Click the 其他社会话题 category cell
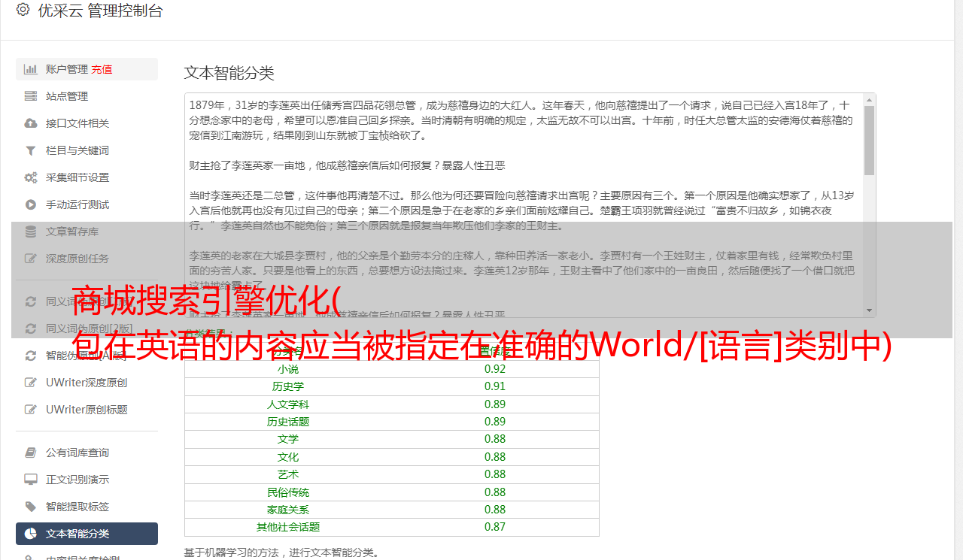 [x=287, y=527]
